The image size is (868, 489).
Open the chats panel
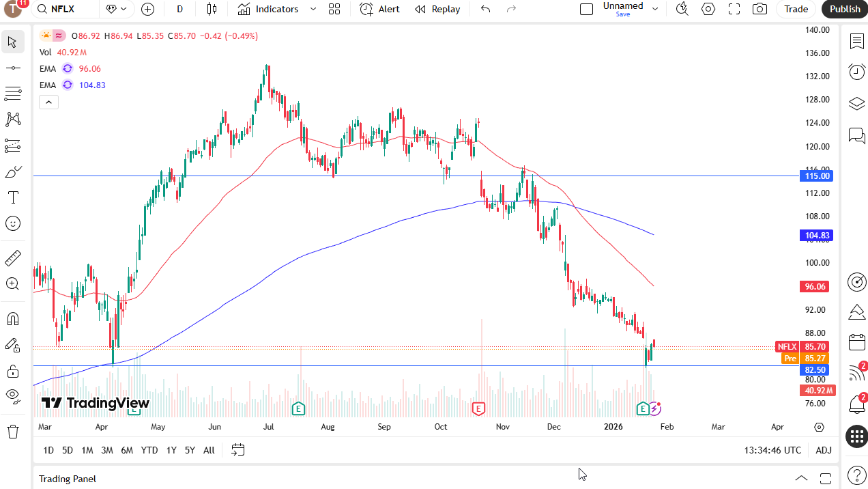point(856,135)
